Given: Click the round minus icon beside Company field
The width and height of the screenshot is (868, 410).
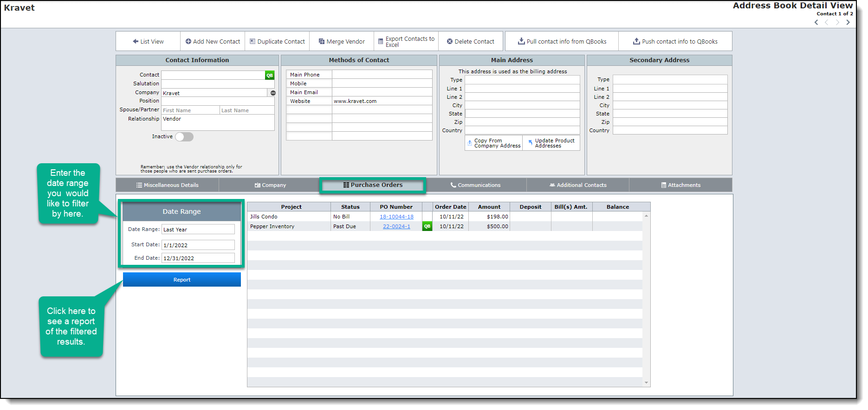Looking at the screenshot, I should pyautogui.click(x=273, y=93).
